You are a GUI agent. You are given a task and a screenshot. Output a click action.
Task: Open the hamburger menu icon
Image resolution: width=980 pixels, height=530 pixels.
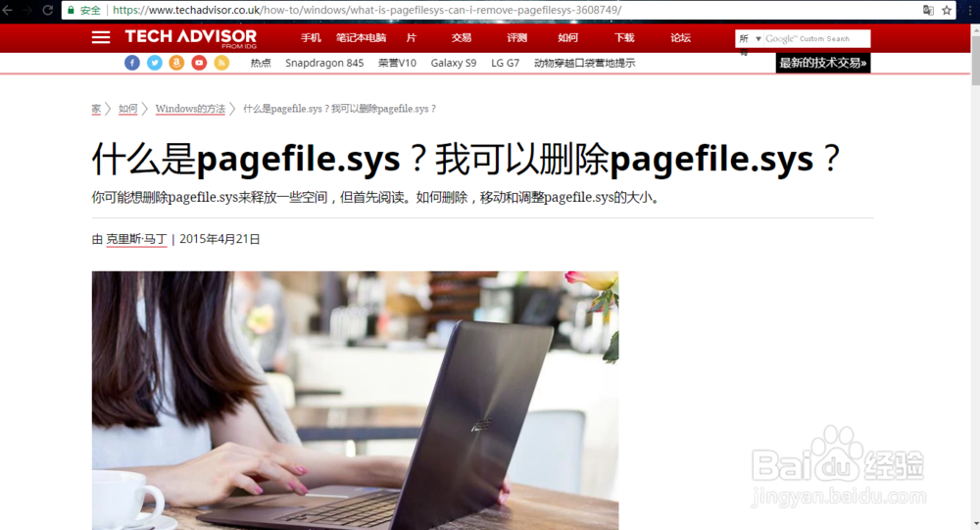[101, 37]
